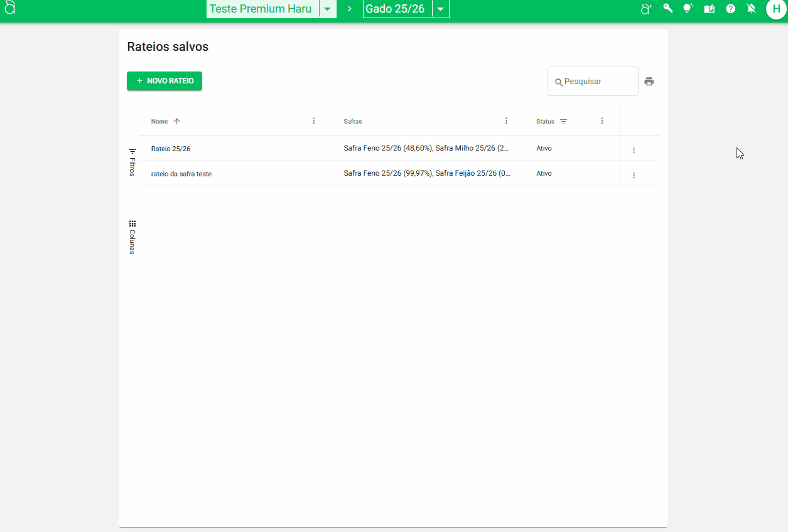Click the Status column filter icon

[x=563, y=122]
